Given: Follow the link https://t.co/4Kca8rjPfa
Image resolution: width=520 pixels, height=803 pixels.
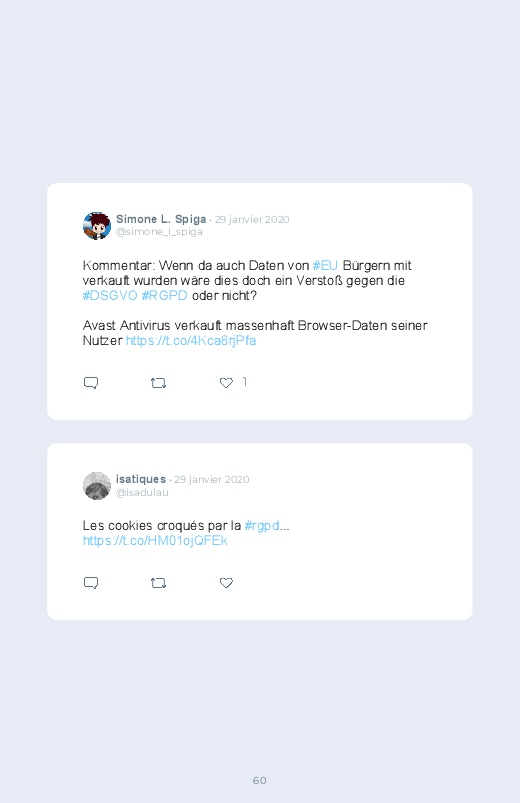Looking at the screenshot, I should (191, 341).
